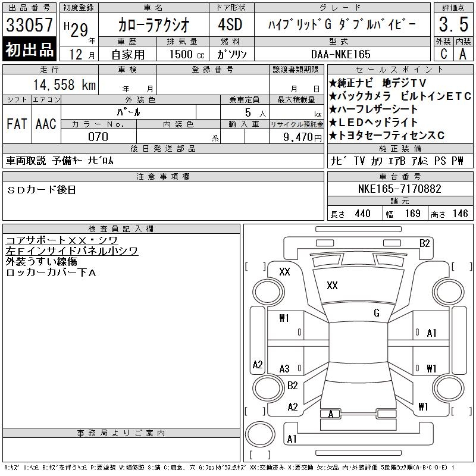This screenshot has width=476, height=476.
Task: Click the lot number 33057
Action: [29, 24]
